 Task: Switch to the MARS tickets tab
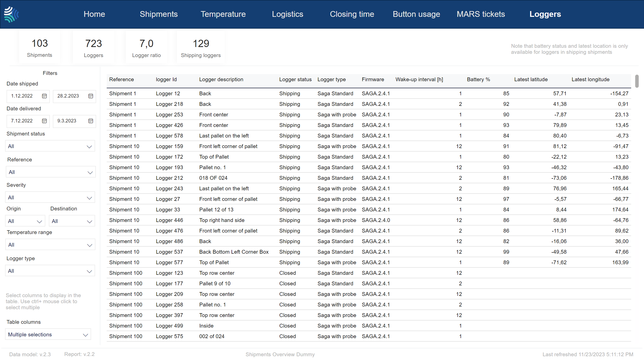point(481,14)
